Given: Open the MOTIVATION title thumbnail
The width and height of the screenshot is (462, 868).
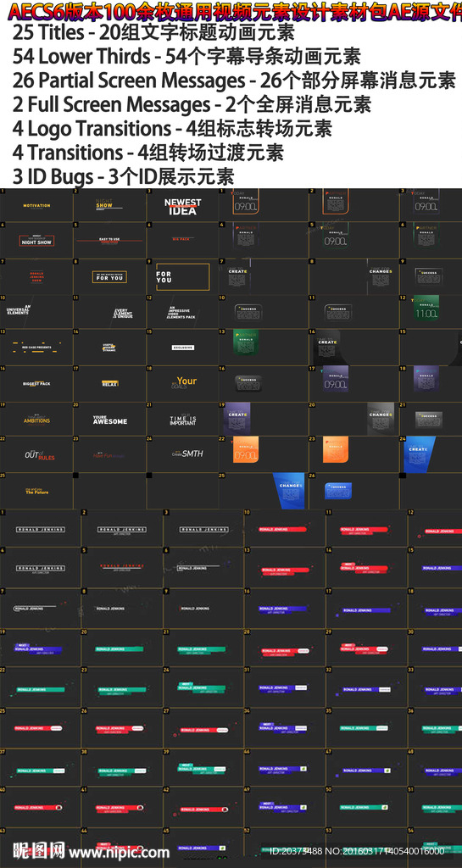Looking at the screenshot, I should (x=36, y=205).
